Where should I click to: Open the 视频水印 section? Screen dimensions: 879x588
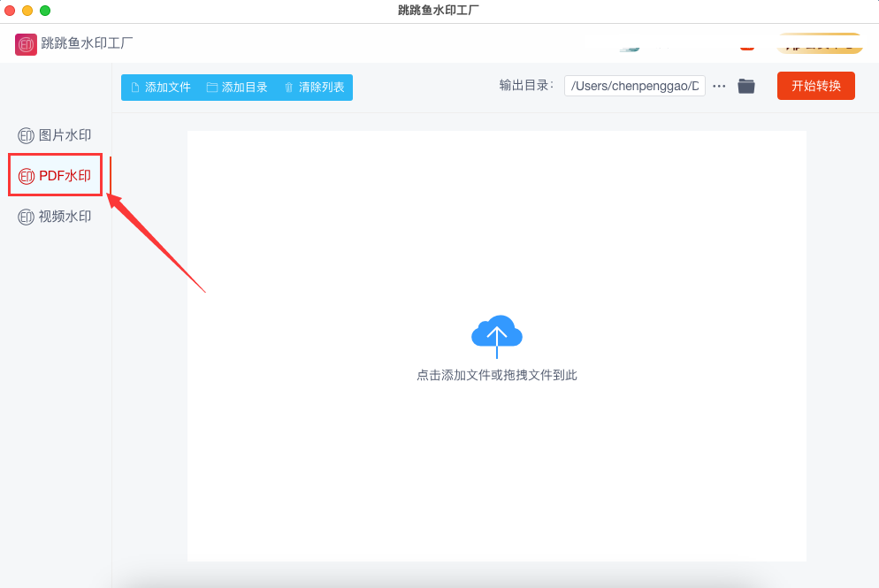tap(55, 217)
